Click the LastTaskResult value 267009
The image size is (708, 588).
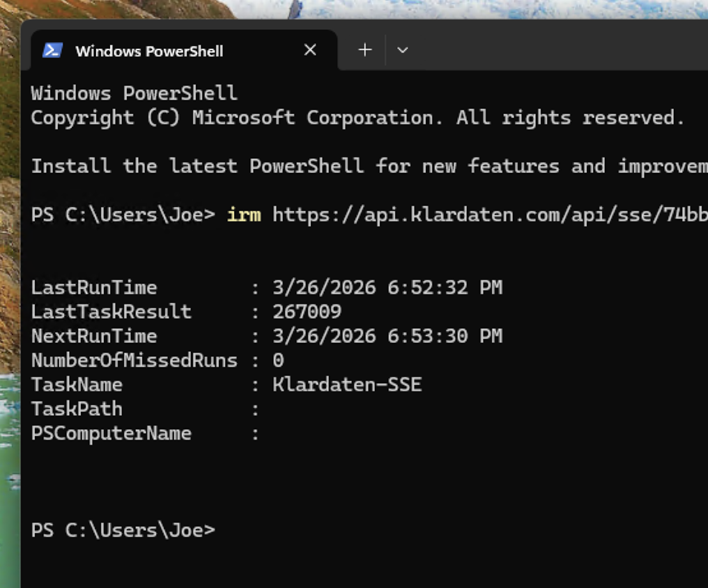point(307,312)
